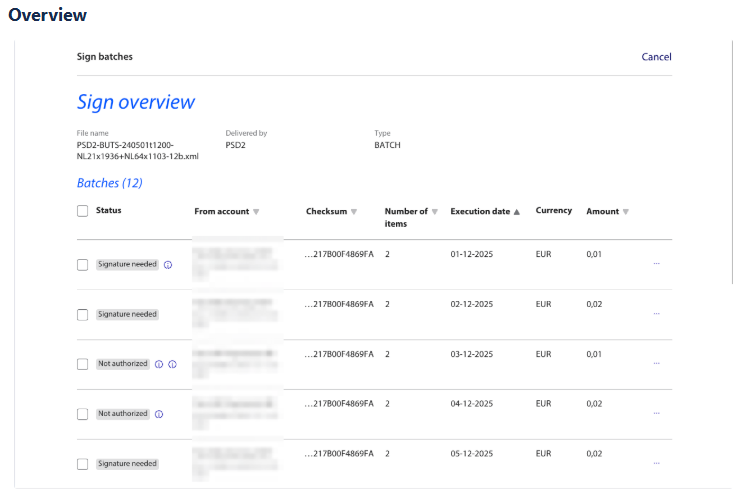Click Not authorized badge for 03-12-2025

[123, 364]
